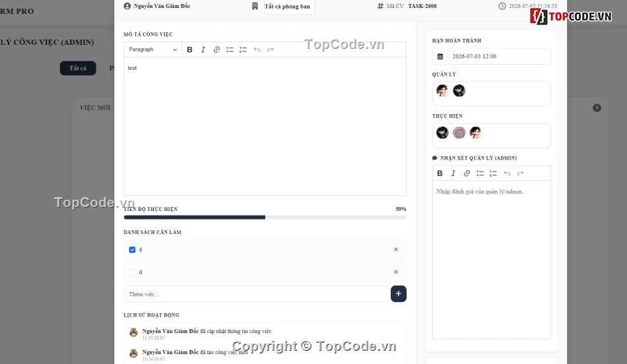This screenshot has width=627, height=364.
Task: Delete the checked todo item d
Action: pos(396,249)
